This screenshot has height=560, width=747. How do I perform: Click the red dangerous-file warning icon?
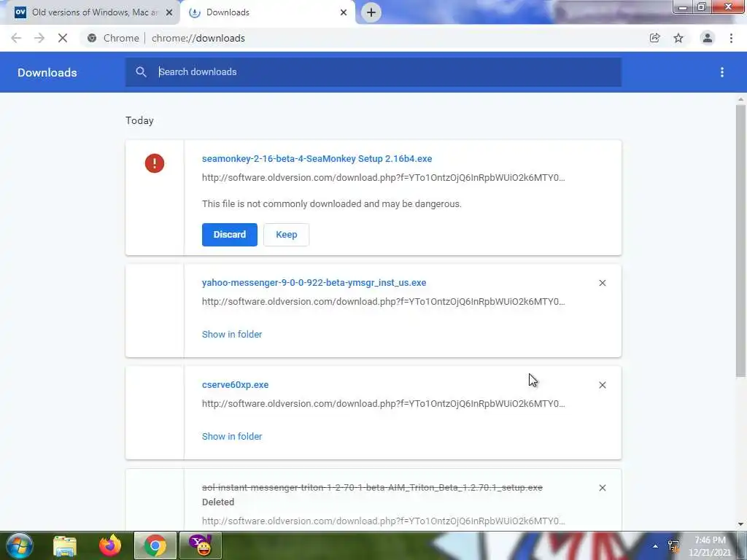[155, 163]
